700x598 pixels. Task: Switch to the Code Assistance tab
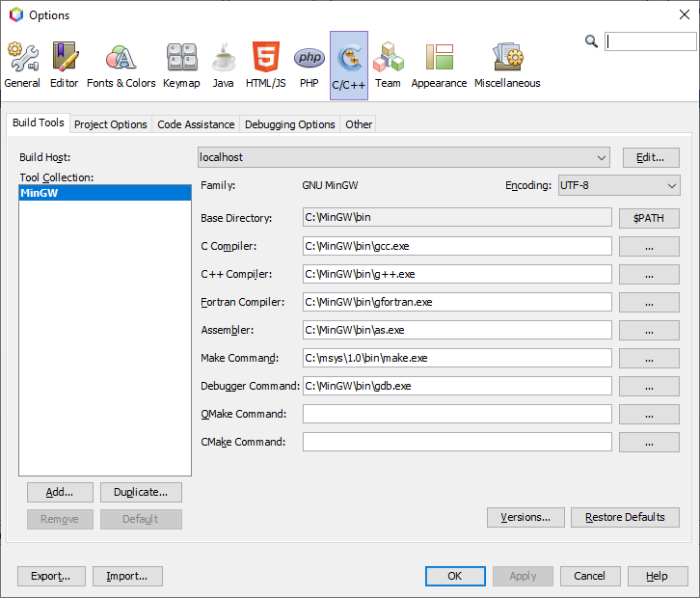tap(196, 124)
